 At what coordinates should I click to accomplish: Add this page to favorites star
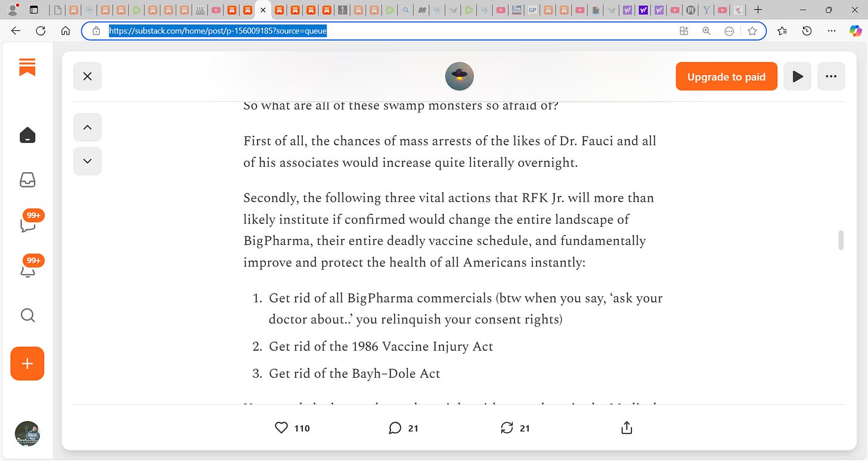(x=752, y=31)
